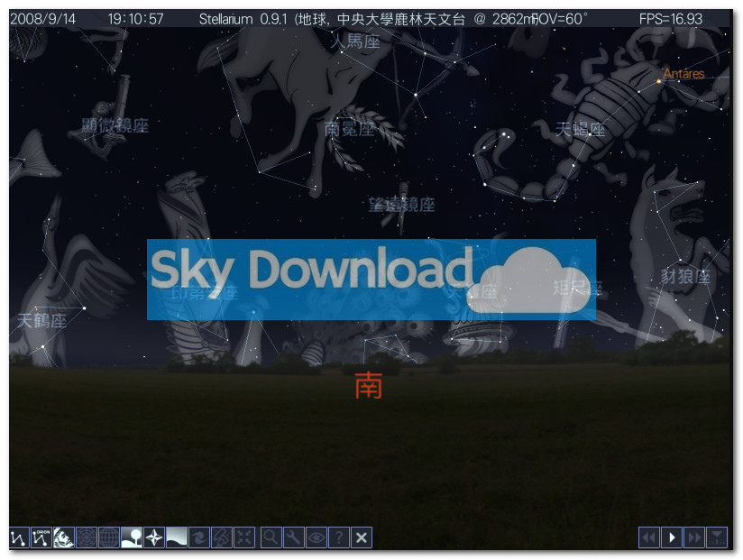Image resolution: width=743 pixels, height=560 pixels.
Task: Click the 19:10:57 time readout
Action: pyautogui.click(x=135, y=19)
